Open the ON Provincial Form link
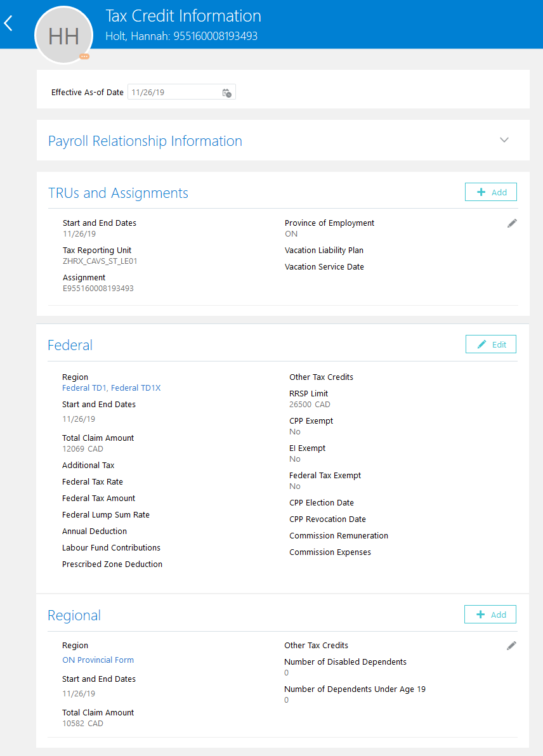Screen dimensions: 543x756 [98, 660]
